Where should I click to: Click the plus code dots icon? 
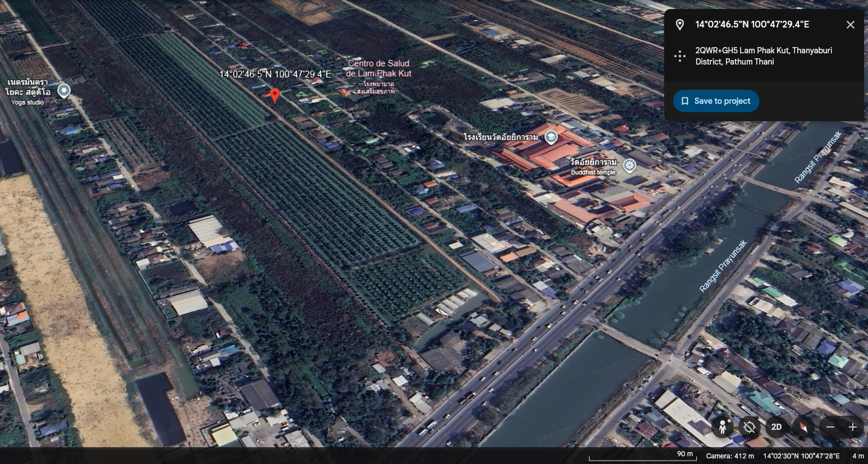(680, 56)
